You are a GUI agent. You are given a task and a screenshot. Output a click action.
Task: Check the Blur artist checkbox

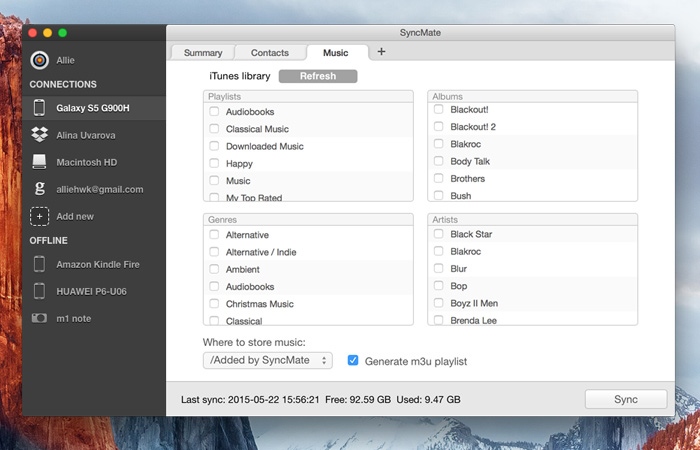point(439,268)
